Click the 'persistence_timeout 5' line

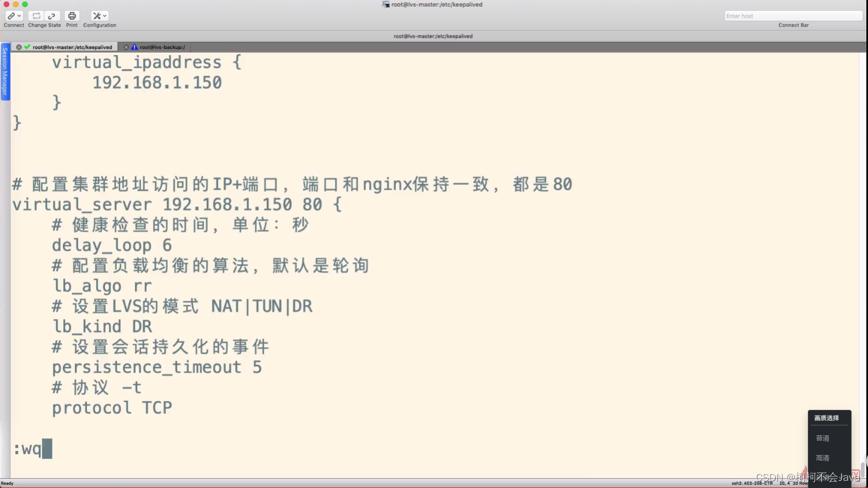click(x=157, y=367)
